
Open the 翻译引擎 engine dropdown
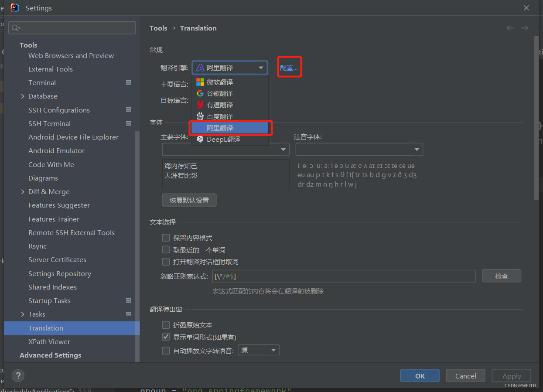pos(230,68)
